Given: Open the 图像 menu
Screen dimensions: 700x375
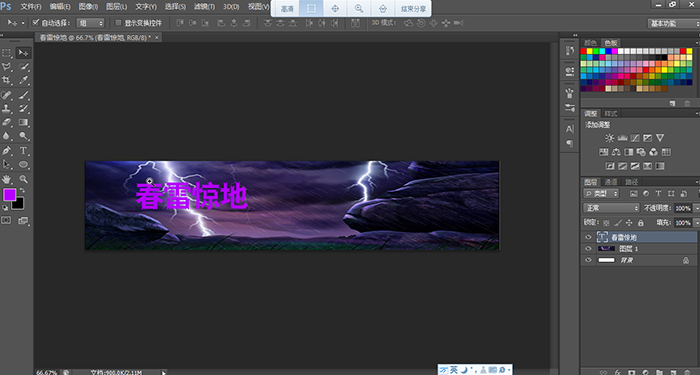Looking at the screenshot, I should click(88, 7).
